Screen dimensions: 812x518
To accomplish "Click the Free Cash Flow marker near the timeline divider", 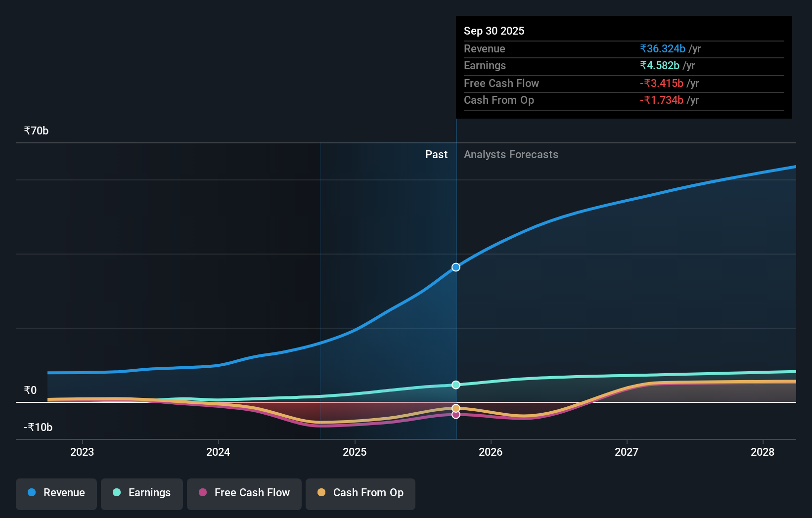I will (x=455, y=414).
